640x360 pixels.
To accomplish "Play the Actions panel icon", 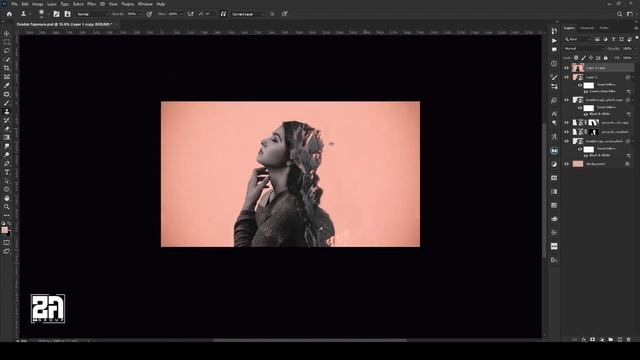I will (554, 40).
